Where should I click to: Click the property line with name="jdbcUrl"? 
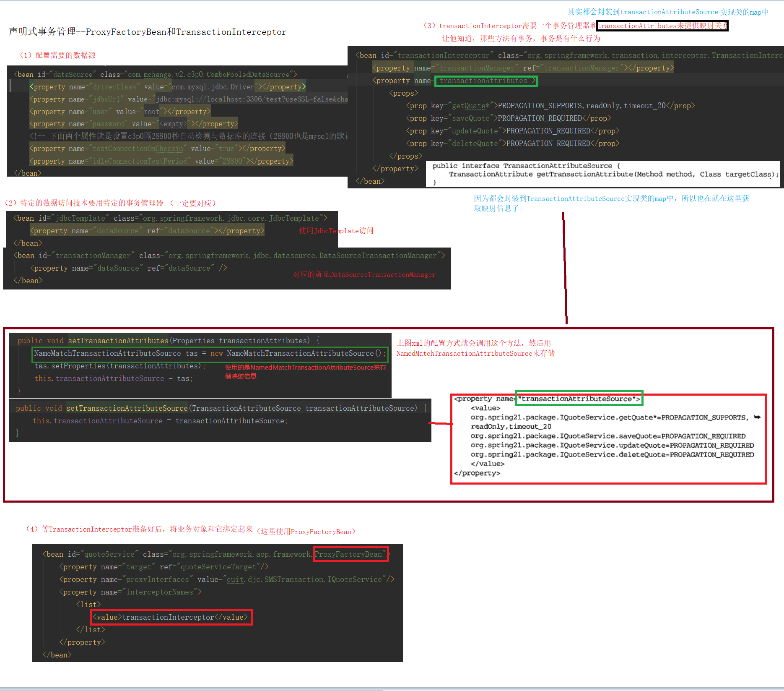188,99
